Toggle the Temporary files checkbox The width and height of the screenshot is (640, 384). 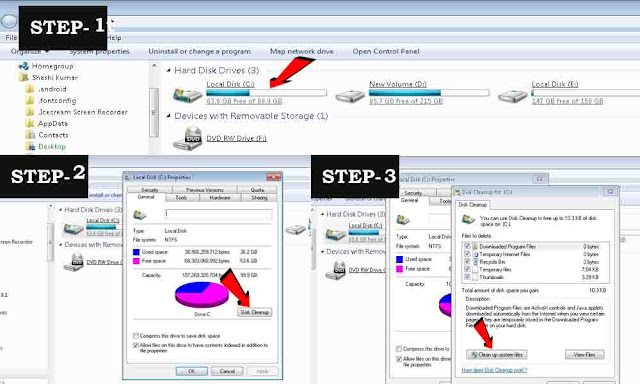467,269
